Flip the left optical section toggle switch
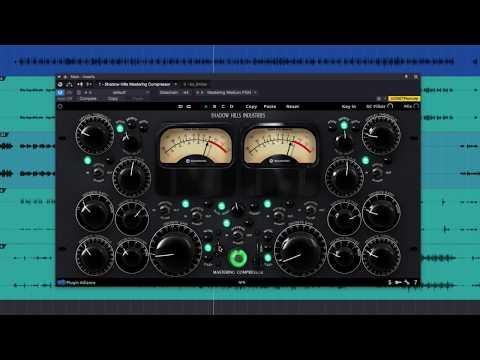 (98, 172)
